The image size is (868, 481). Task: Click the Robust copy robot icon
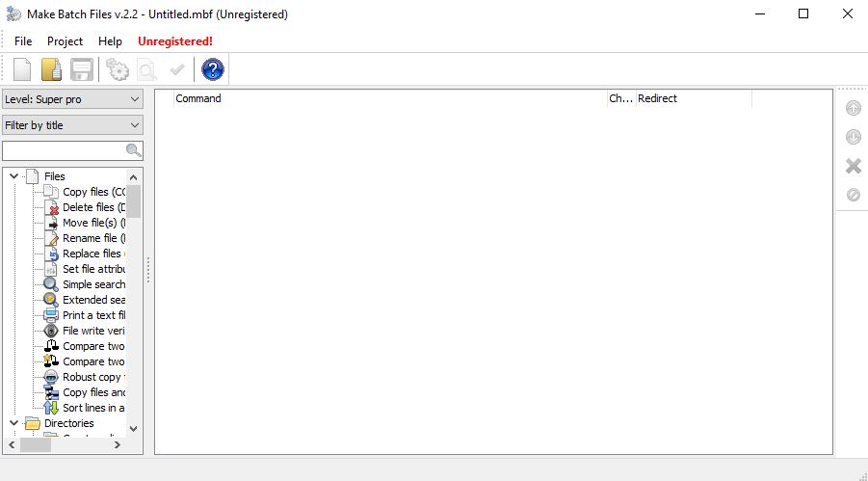(x=51, y=377)
